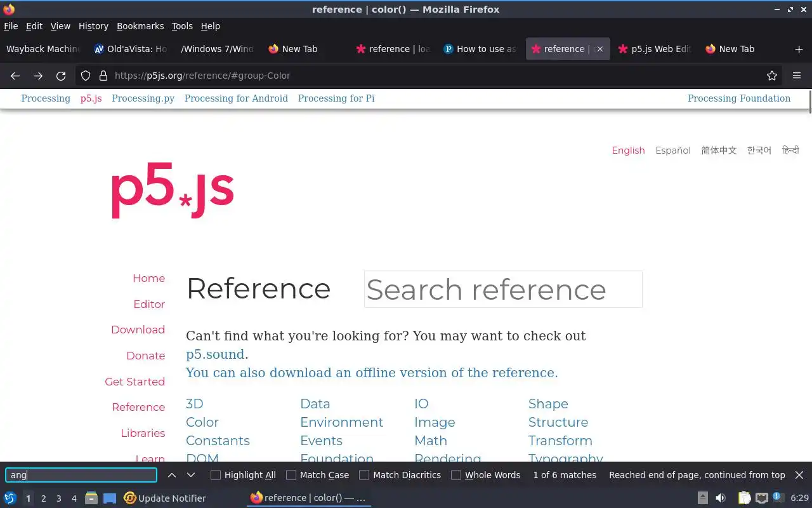812x508 pixels.
Task: Switch language to Español
Action: pos(673,150)
